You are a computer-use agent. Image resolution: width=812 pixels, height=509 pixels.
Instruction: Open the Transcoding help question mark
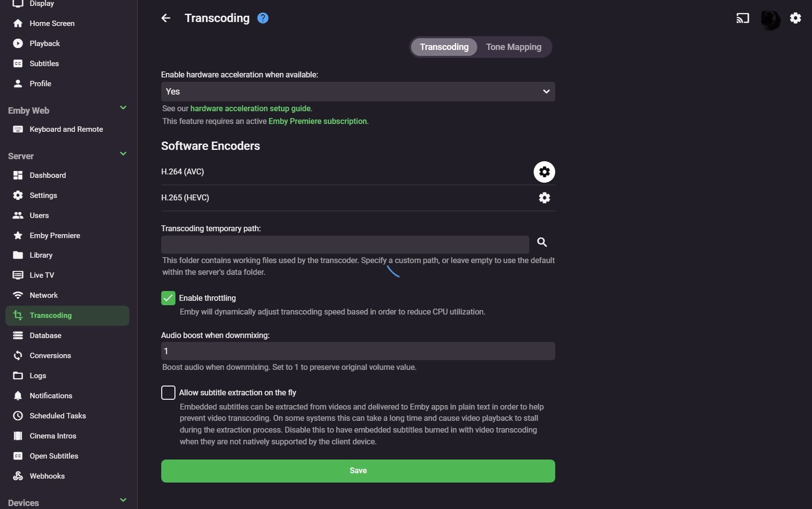[x=263, y=18]
